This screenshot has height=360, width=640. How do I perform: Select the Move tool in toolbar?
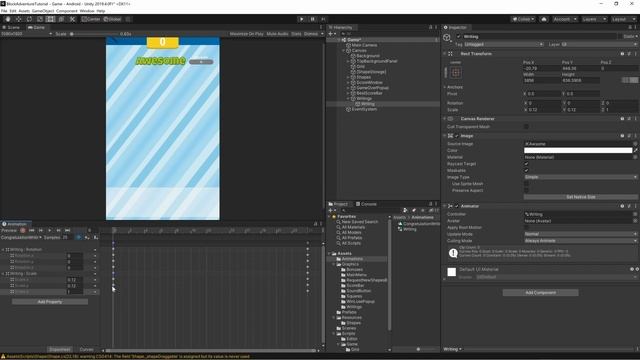pyautogui.click(x=19, y=19)
